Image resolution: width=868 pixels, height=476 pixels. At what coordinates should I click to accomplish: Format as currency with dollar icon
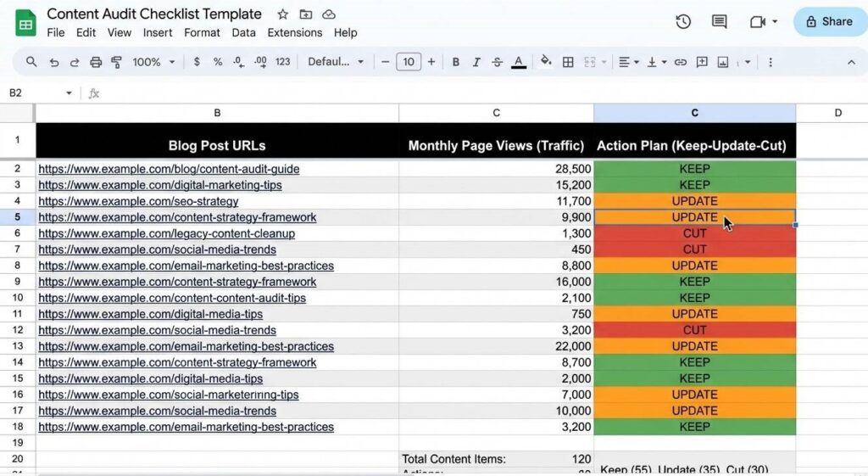click(x=197, y=62)
